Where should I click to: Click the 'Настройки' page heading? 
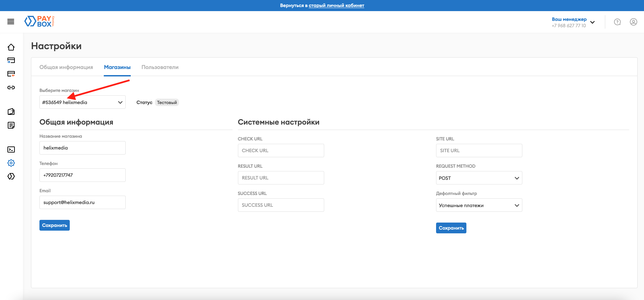coord(56,46)
